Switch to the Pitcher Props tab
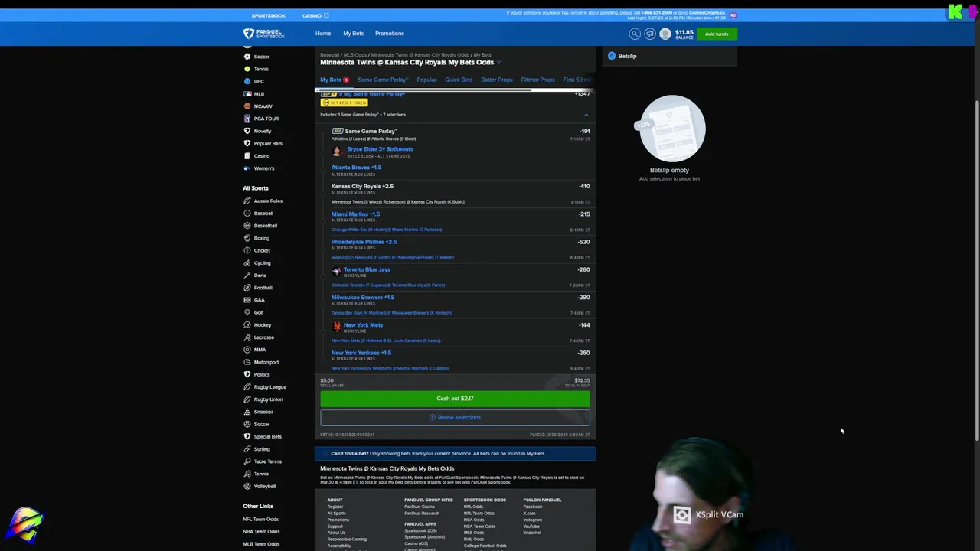Image resolution: width=980 pixels, height=551 pixels. pos(537,80)
